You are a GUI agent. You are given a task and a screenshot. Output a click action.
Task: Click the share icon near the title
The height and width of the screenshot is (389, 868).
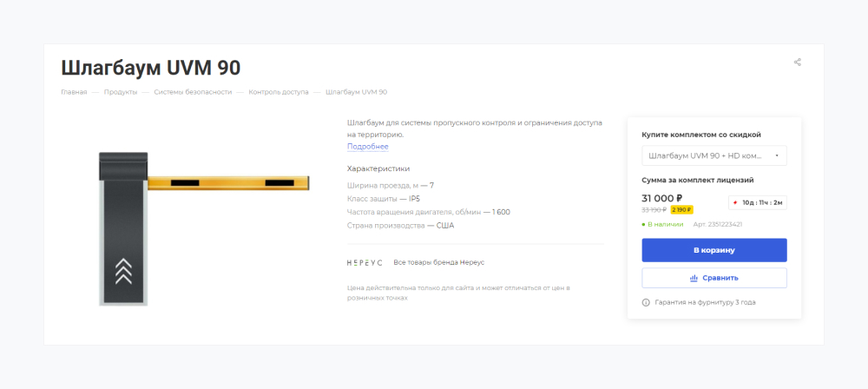pyautogui.click(x=797, y=62)
